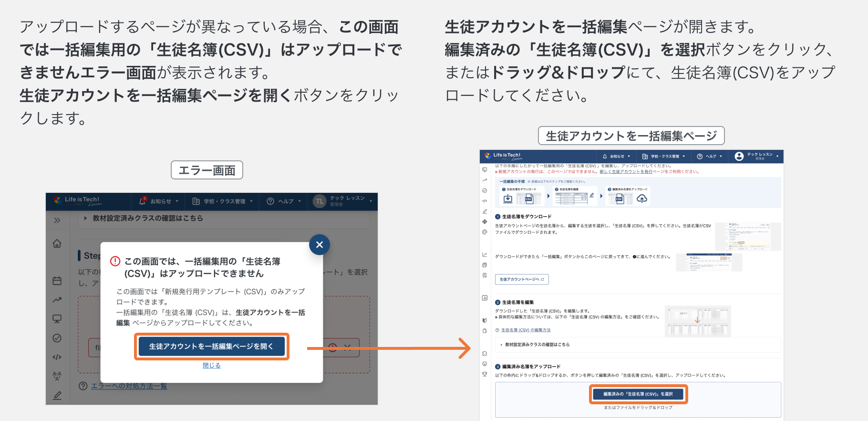The height and width of the screenshot is (421, 868).
Task: Click the TL avatar in error screen header
Action: coord(320,201)
